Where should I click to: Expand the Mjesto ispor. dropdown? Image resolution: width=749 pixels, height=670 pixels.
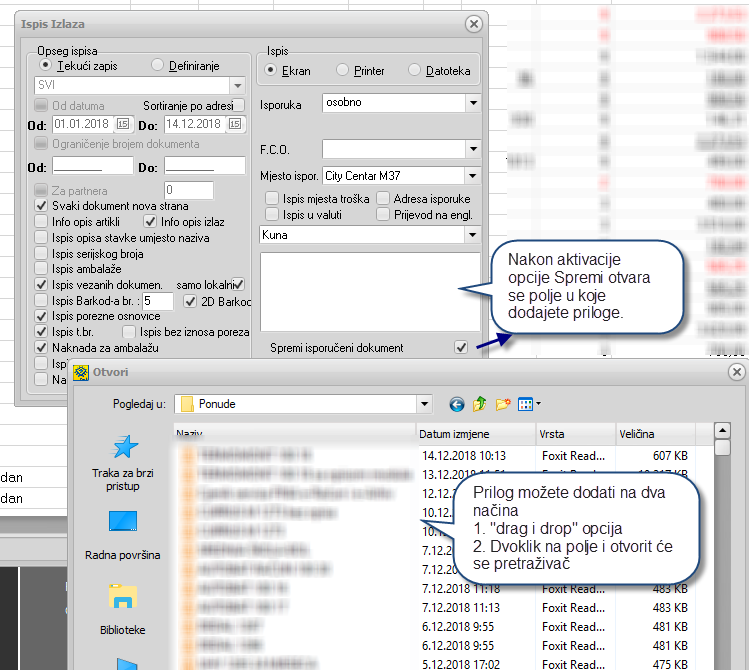(x=472, y=176)
